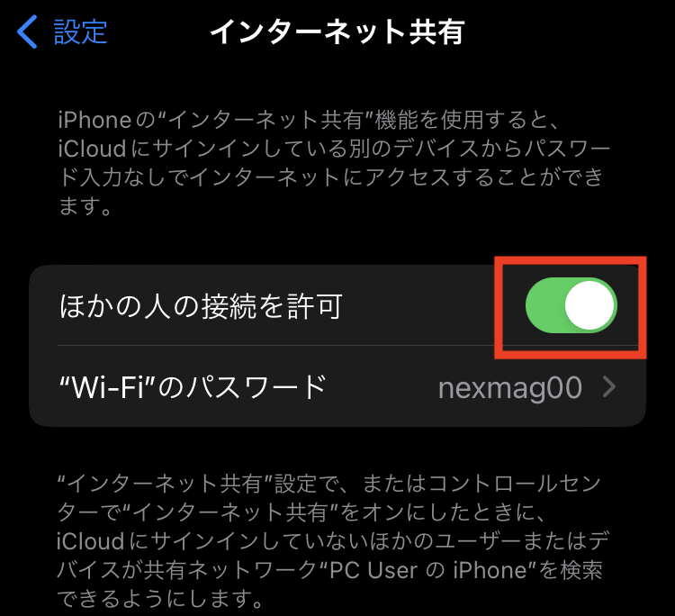Turn off the ほかの人の接続を許可 switch

[571, 305]
